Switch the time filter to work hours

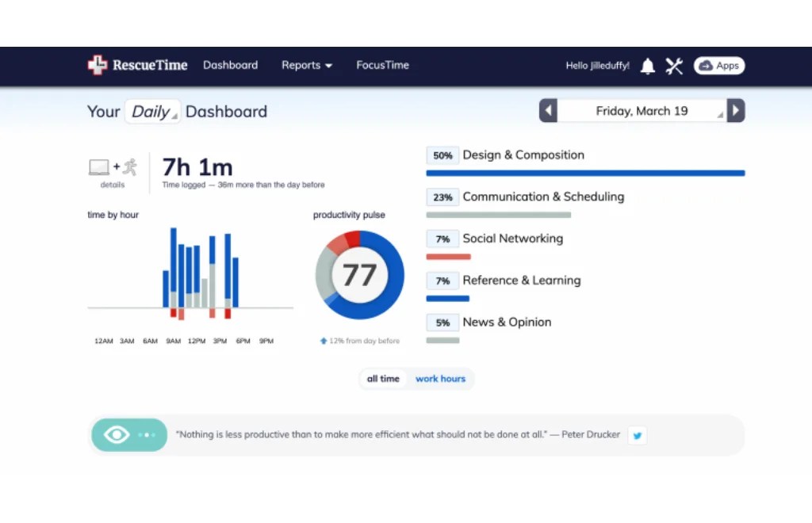[441, 379]
